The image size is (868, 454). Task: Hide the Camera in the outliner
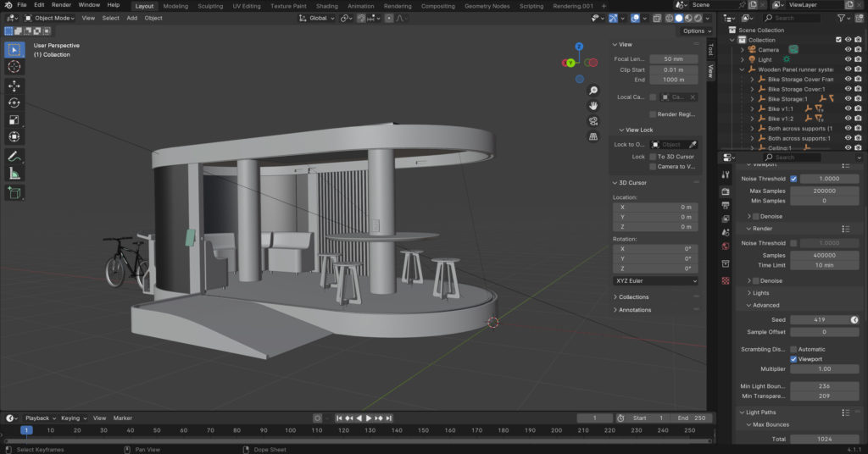tap(848, 50)
